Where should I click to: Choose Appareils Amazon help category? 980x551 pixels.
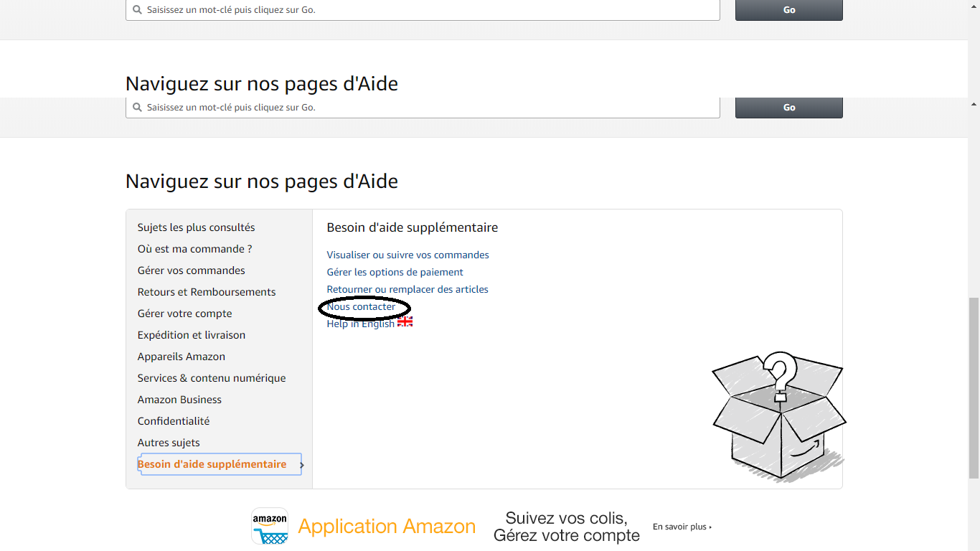182,357
